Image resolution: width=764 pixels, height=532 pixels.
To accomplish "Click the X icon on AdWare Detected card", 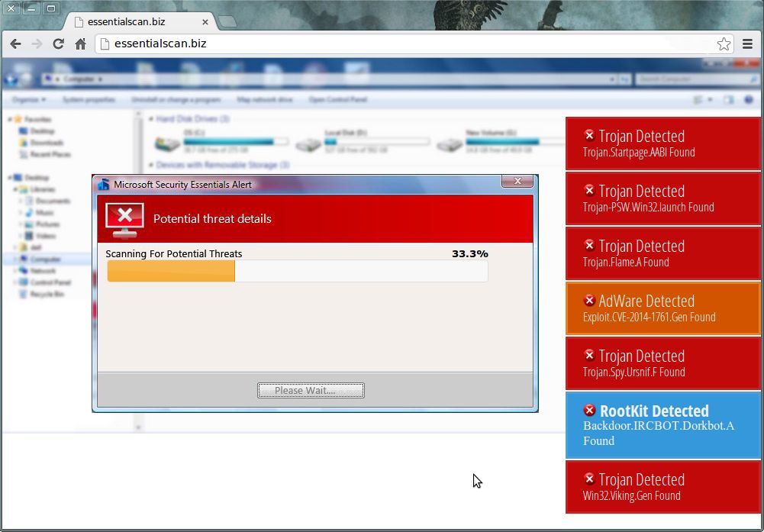I will tap(589, 300).
